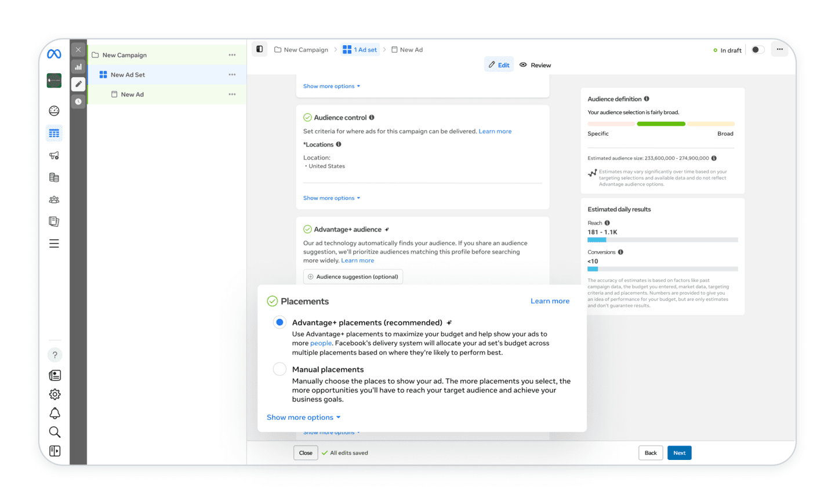
Task: Open Learn more link in Placements
Action: (550, 301)
